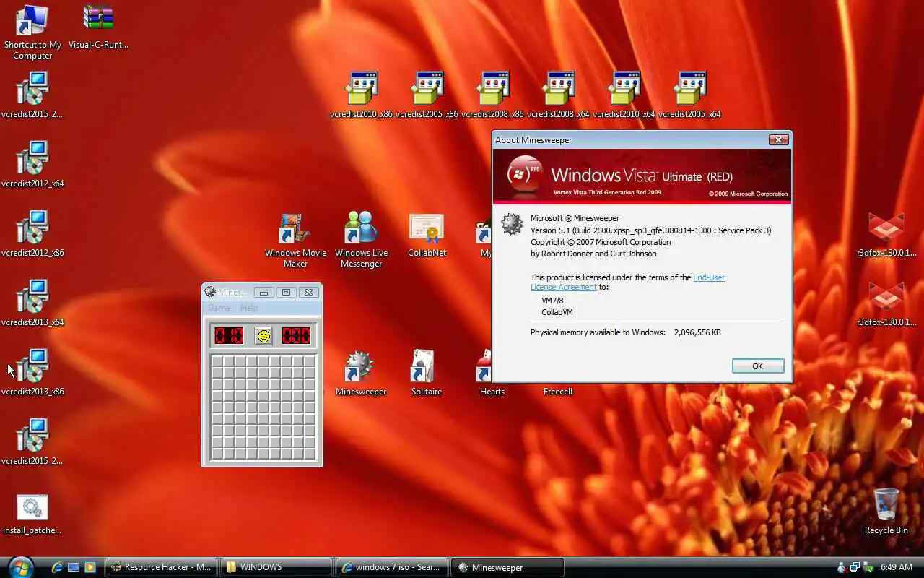This screenshot has width=924, height=578.
Task: Select the Minesweeper desktop shortcut
Action: (361, 374)
